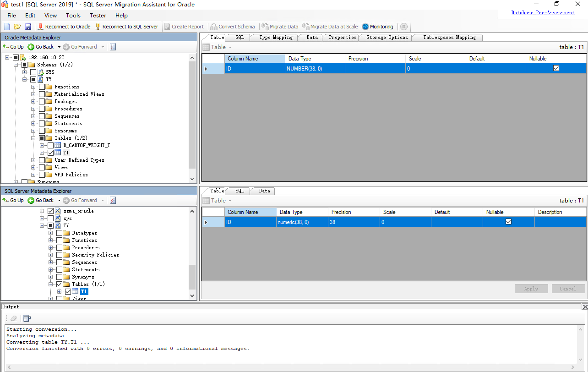Click Reconnect to Oracle
The image size is (588, 372).
64,27
